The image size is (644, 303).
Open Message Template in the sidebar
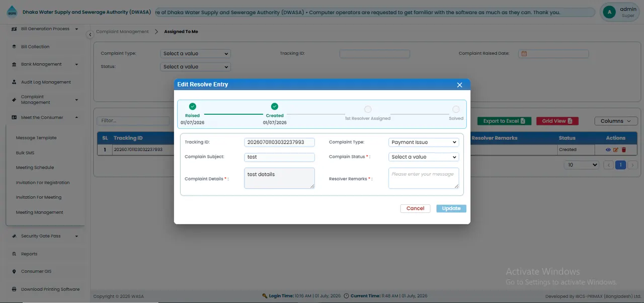point(36,138)
